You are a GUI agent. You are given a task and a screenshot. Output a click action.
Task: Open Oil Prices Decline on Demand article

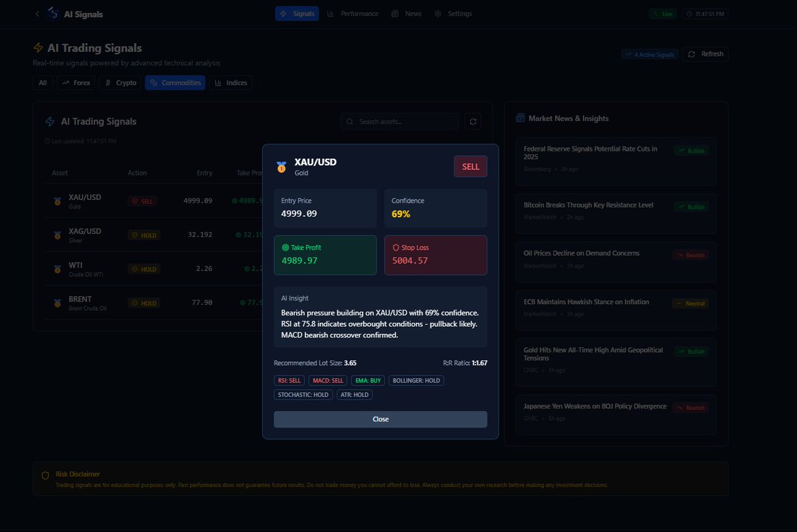click(616, 262)
